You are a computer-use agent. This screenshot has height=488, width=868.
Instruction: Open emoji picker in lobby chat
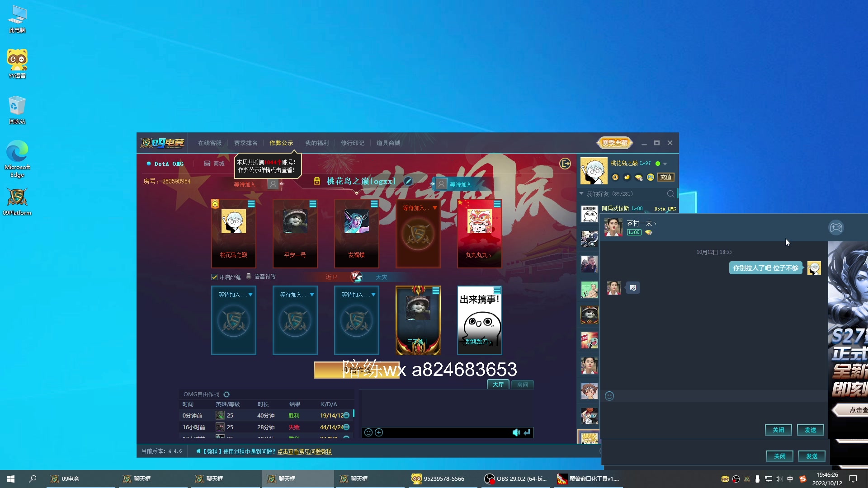[368, 432]
